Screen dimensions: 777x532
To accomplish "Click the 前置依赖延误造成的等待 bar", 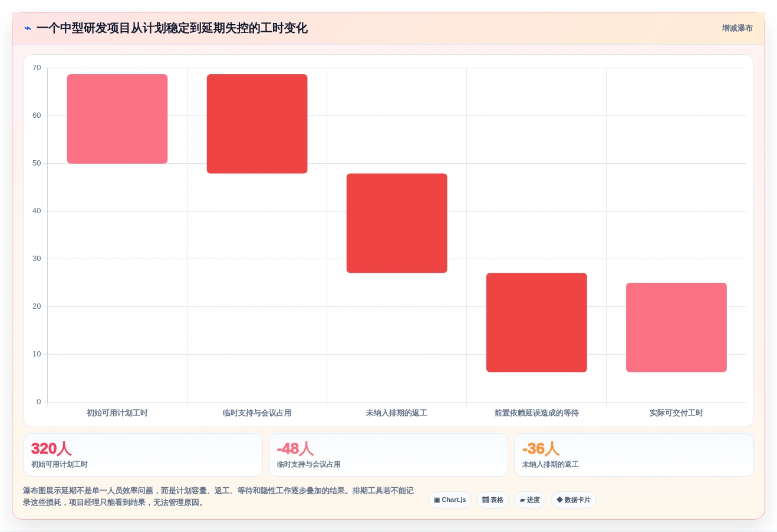I will coord(536,322).
